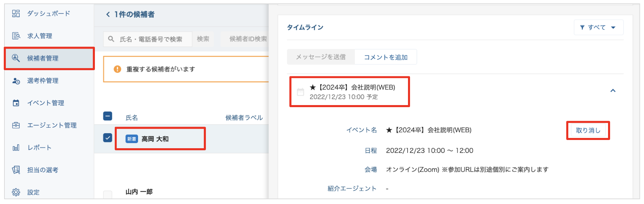Click the 担当の選考 sidebar icon
The width and height of the screenshot is (644, 204).
[16, 170]
